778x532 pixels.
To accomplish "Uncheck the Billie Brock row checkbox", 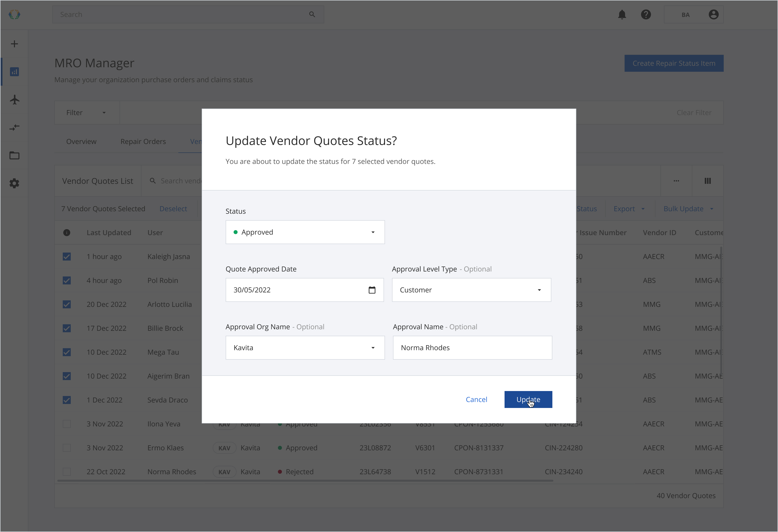I will pyautogui.click(x=67, y=328).
